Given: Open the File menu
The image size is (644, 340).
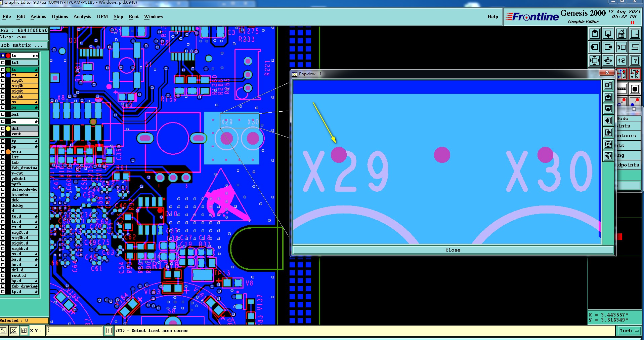Looking at the screenshot, I should click(7, 16).
